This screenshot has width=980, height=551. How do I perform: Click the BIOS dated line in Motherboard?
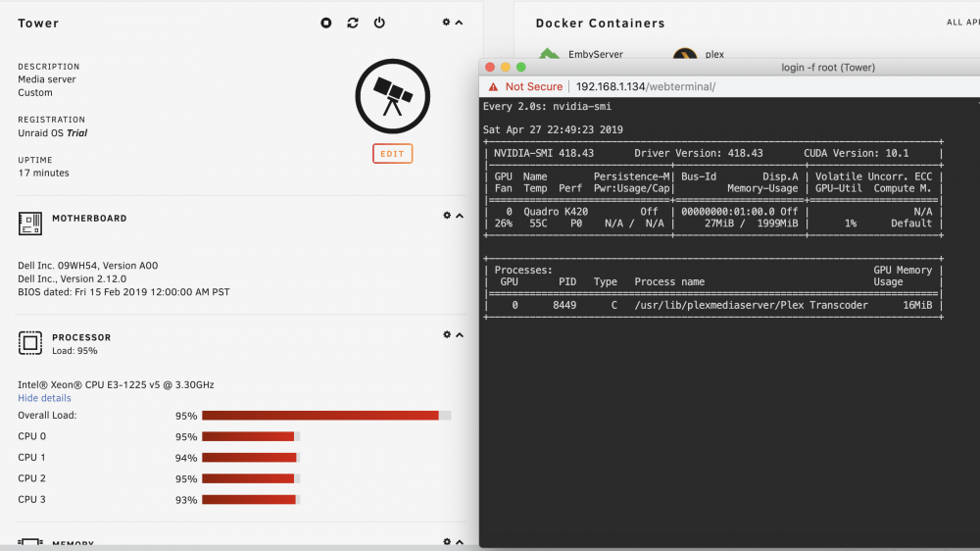[x=123, y=292]
